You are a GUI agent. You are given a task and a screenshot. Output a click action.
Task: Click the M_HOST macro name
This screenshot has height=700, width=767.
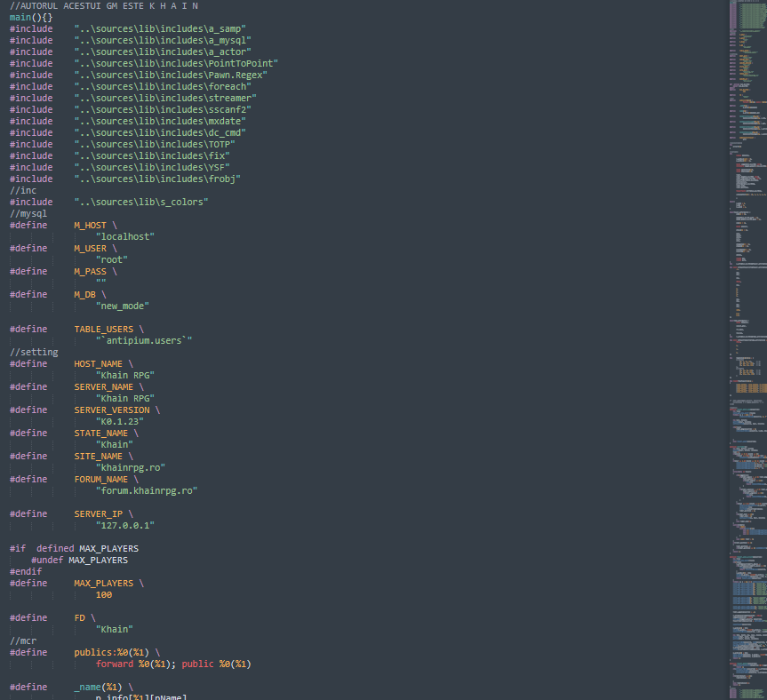[90, 226]
